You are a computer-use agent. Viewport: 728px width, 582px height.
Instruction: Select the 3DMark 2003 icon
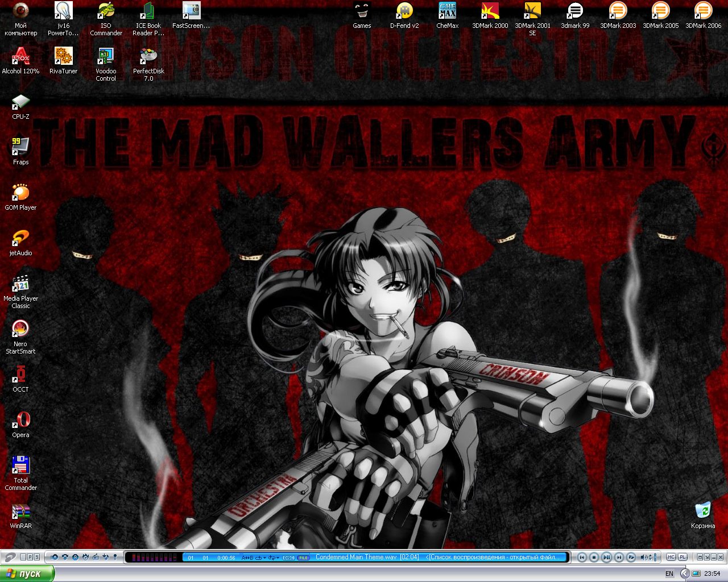(618, 15)
